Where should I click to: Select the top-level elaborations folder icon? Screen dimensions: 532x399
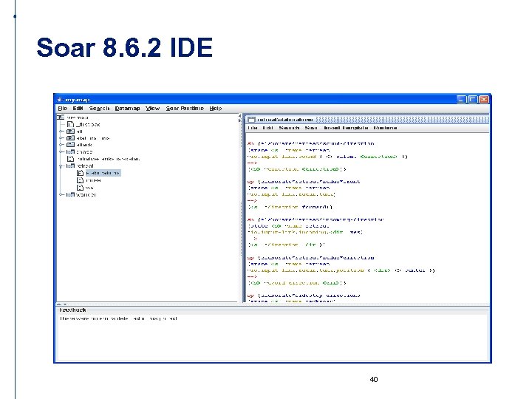point(70,138)
